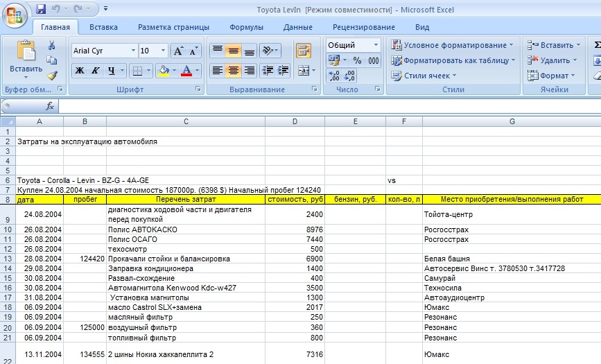This screenshot has height=364, width=601.
Task: Open number format Общий dropdown
Action: click(x=376, y=45)
